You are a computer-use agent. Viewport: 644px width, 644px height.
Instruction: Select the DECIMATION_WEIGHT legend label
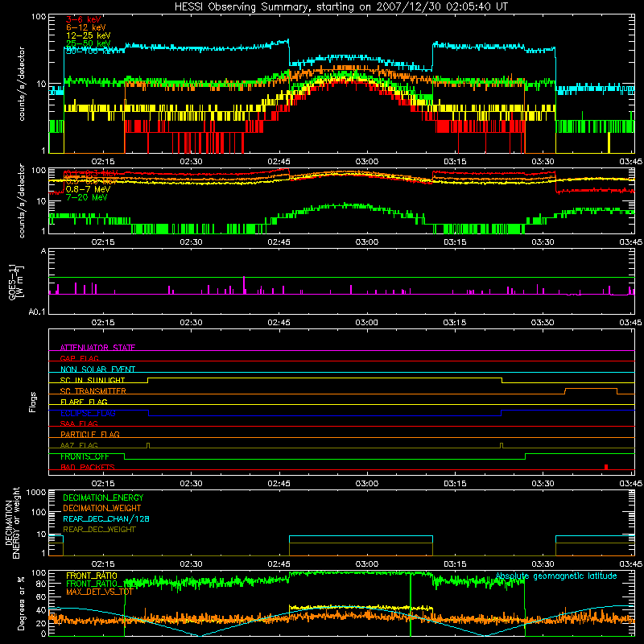[x=102, y=508]
